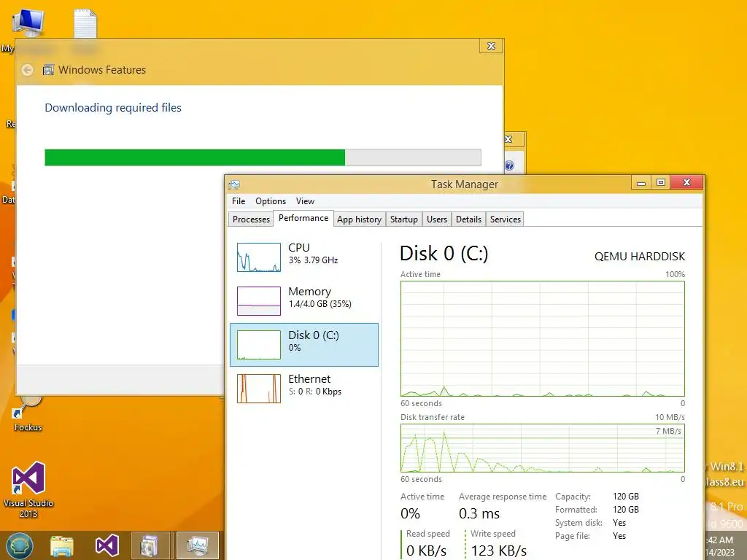The width and height of the screenshot is (747, 560).
Task: Click the Write speed 123 KB/s value
Action: (498, 551)
